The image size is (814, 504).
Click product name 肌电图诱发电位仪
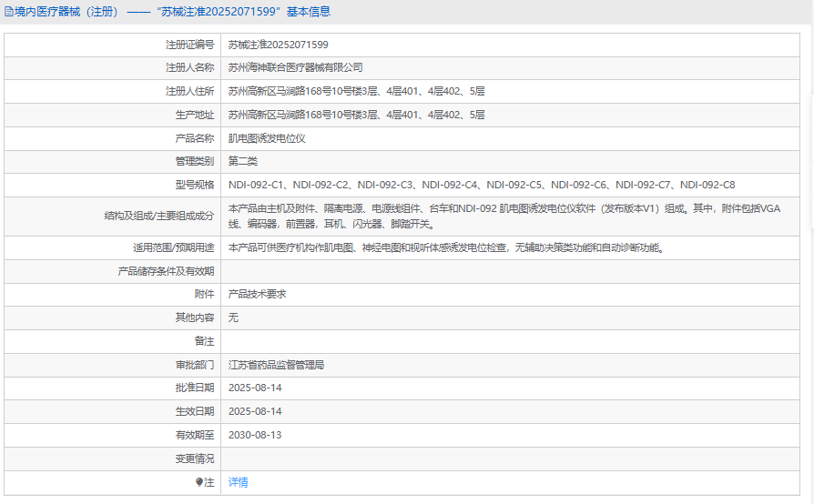click(x=267, y=138)
